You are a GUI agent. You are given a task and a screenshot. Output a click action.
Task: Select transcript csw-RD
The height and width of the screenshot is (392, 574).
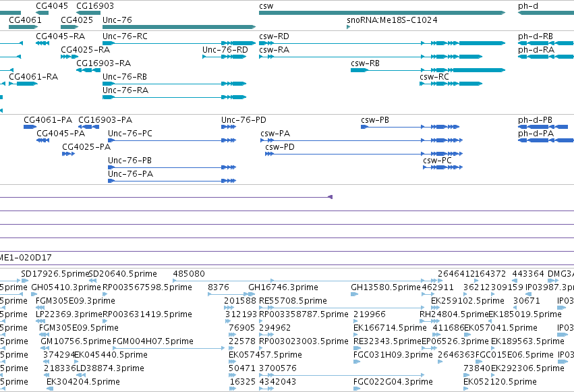coord(382,43)
